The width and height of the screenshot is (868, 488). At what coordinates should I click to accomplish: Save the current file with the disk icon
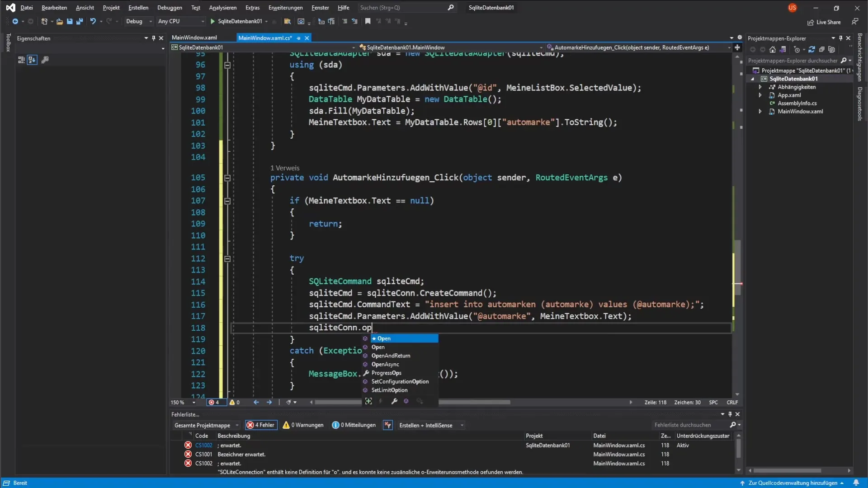[x=70, y=21]
